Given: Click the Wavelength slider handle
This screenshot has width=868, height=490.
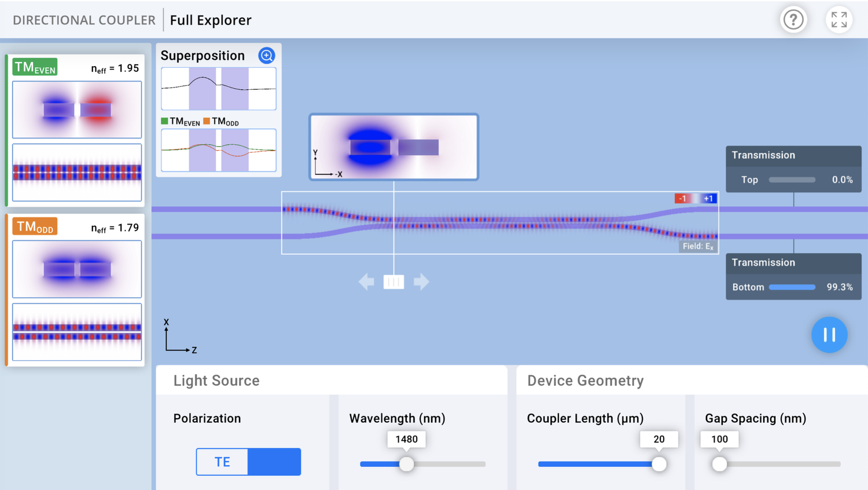Looking at the screenshot, I should [407, 464].
